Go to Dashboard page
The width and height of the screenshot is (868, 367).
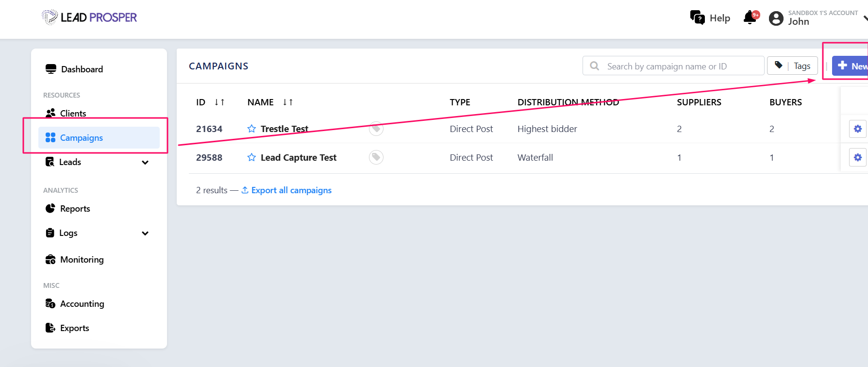[82, 69]
